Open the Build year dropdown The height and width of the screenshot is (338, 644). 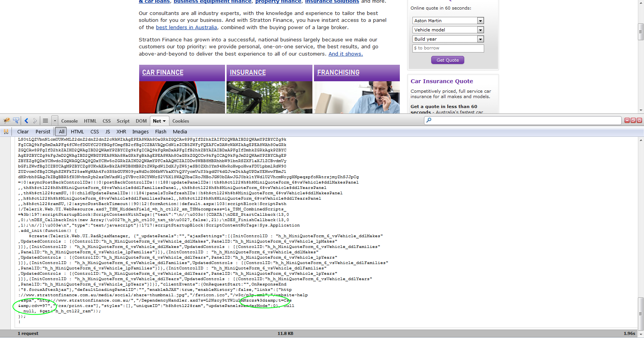[x=448, y=39]
